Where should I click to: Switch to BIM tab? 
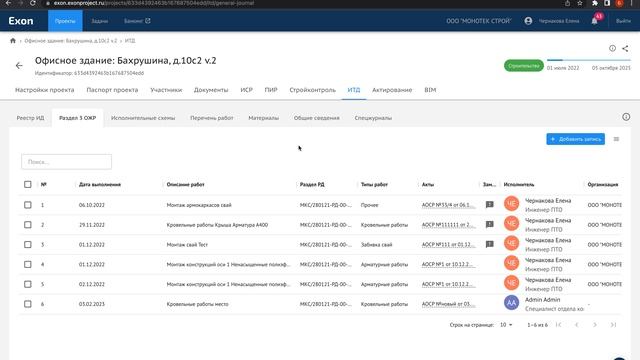click(430, 90)
